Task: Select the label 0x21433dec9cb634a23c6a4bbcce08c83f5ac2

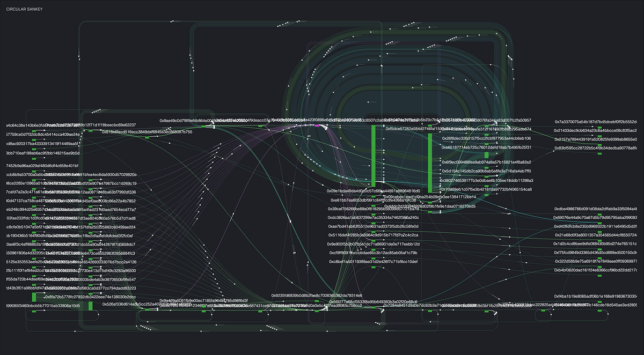Action: [x=596, y=130]
